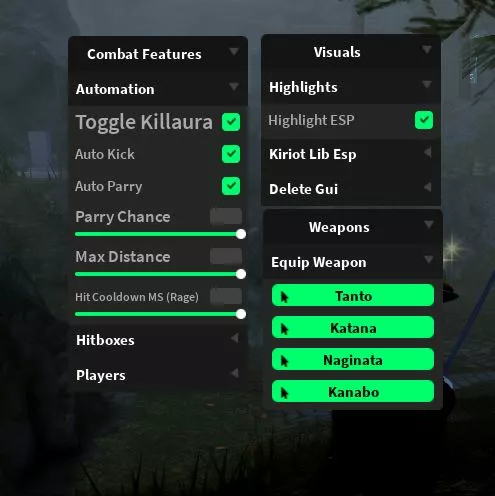The width and height of the screenshot is (495, 496).
Task: Collapse the Visuals panel using its arrow
Action: tap(427, 50)
